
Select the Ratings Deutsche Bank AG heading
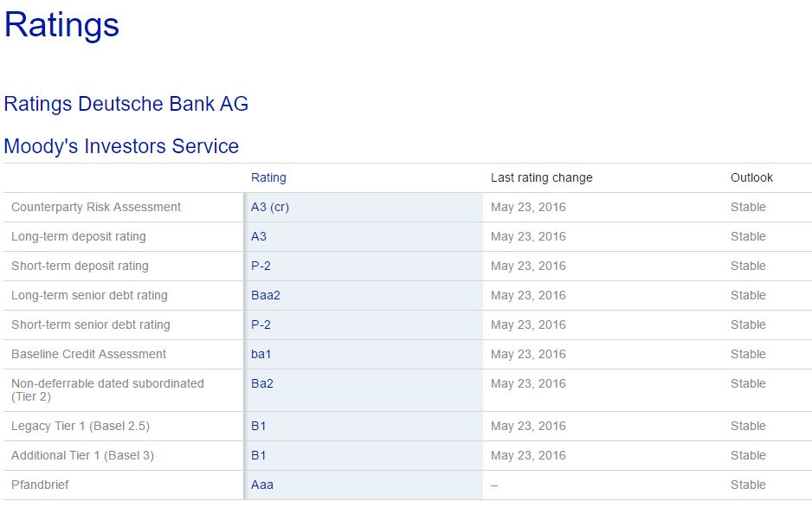(126, 104)
